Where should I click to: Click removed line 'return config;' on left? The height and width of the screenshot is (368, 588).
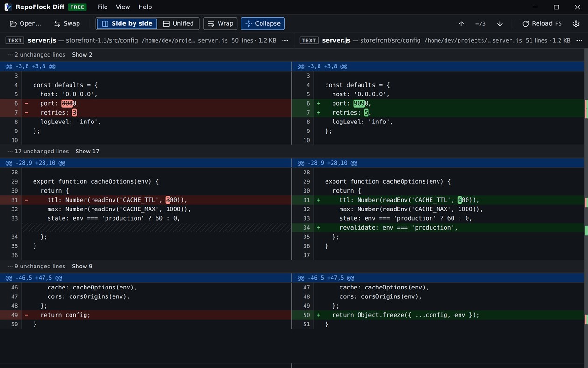tap(146, 315)
